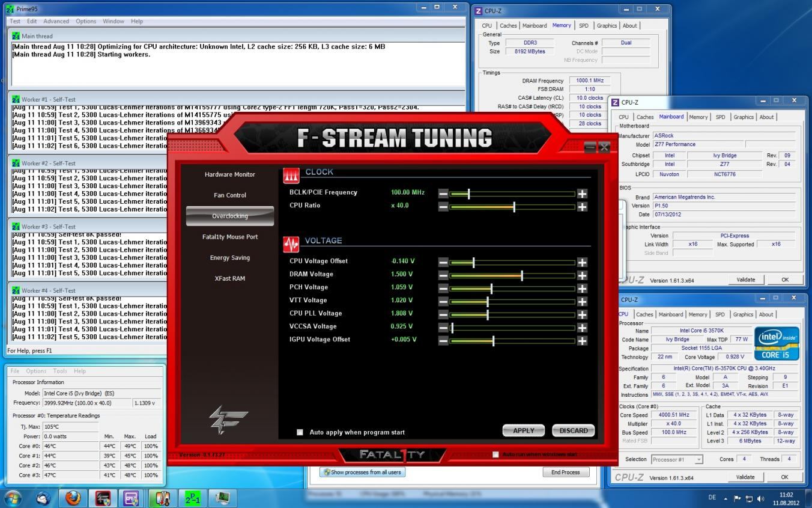Open Hardware Monitor section in F-Stream

(230, 174)
